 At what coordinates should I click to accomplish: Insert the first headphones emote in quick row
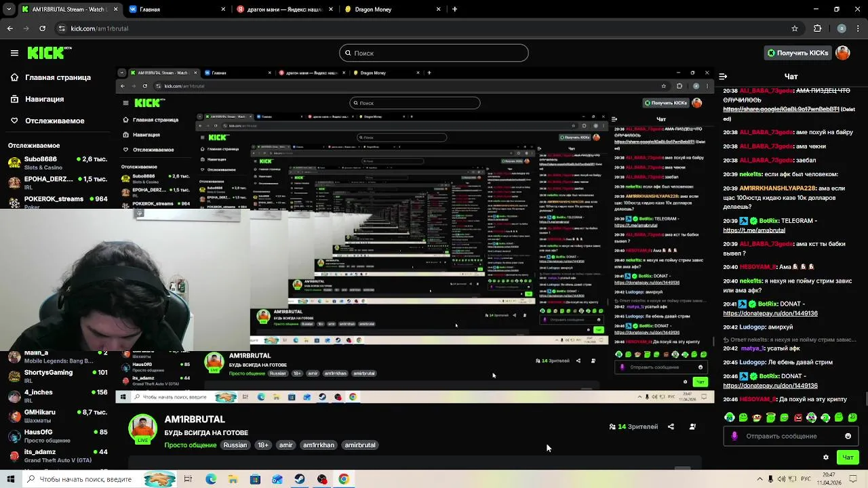[x=730, y=418]
